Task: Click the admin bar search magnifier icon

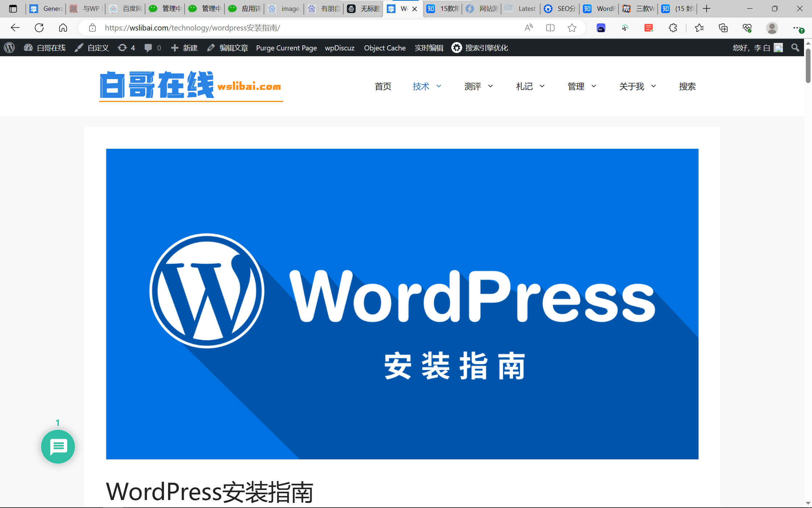Action: coord(795,48)
